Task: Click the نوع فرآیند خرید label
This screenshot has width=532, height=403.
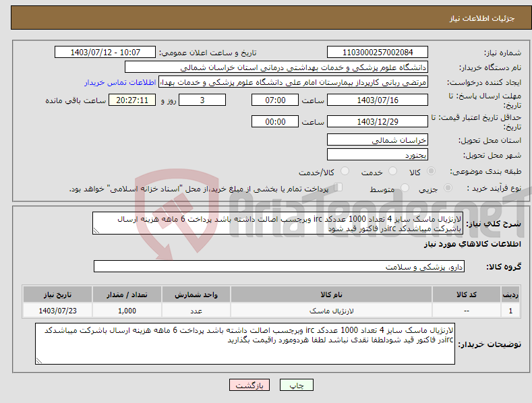Action: tap(494, 188)
